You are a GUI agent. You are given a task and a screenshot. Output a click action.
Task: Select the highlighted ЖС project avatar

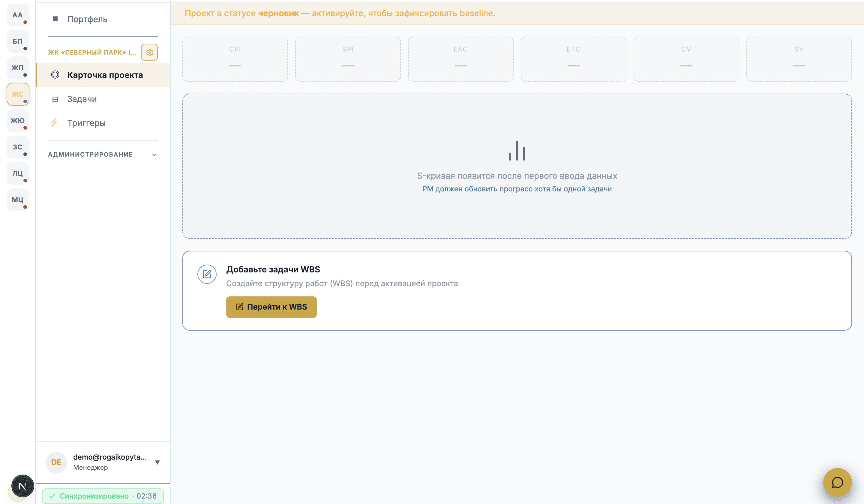point(18,94)
